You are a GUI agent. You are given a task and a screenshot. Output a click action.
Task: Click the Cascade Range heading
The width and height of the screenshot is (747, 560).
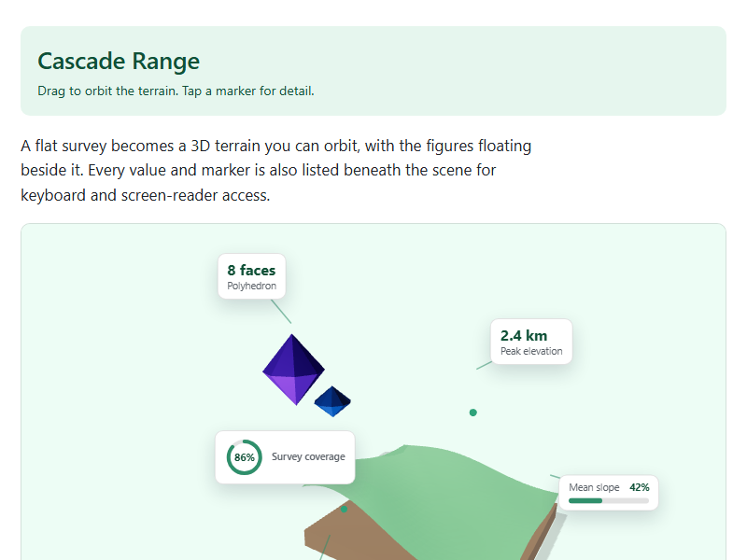pos(119,61)
